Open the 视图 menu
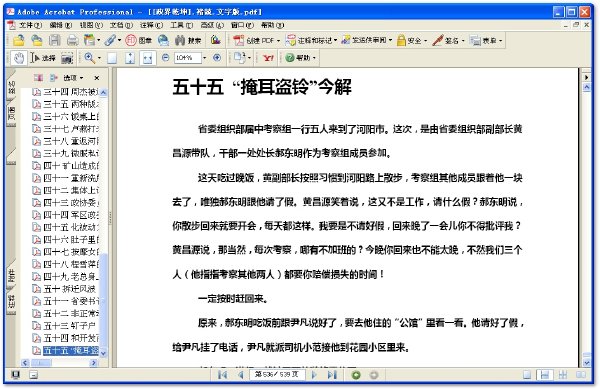The height and width of the screenshot is (390, 600). point(90,25)
